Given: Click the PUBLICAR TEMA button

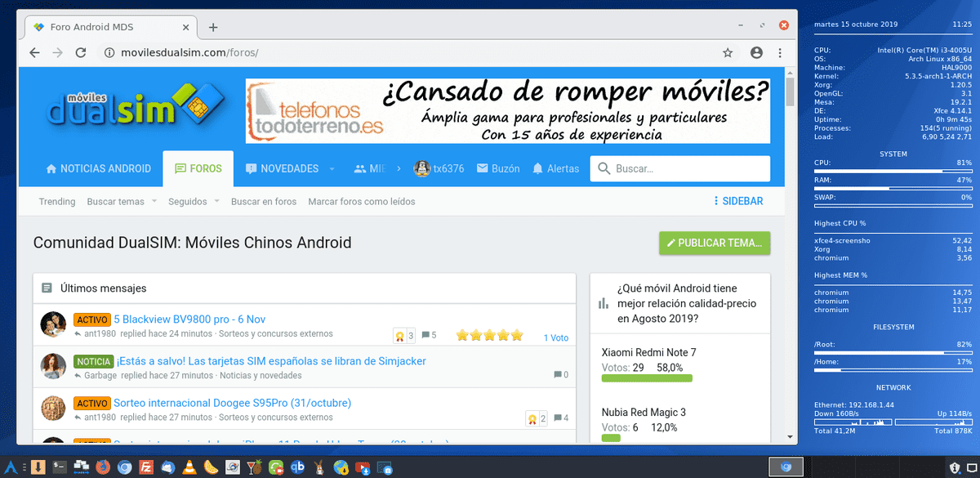Looking at the screenshot, I should point(715,243).
